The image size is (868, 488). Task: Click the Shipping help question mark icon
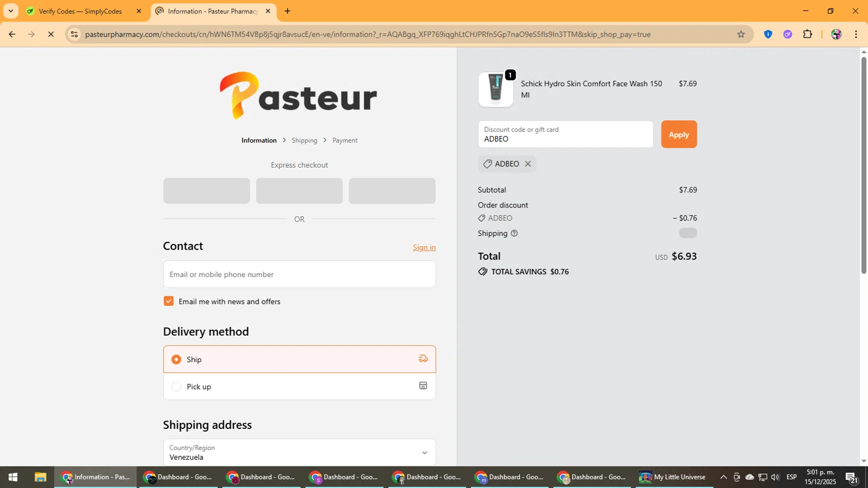[x=514, y=234]
